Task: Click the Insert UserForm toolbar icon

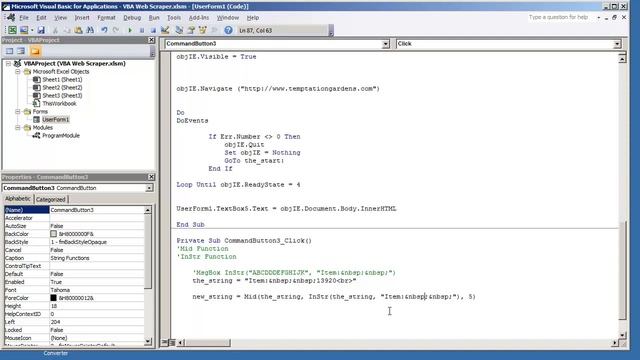Action: coord(24,30)
